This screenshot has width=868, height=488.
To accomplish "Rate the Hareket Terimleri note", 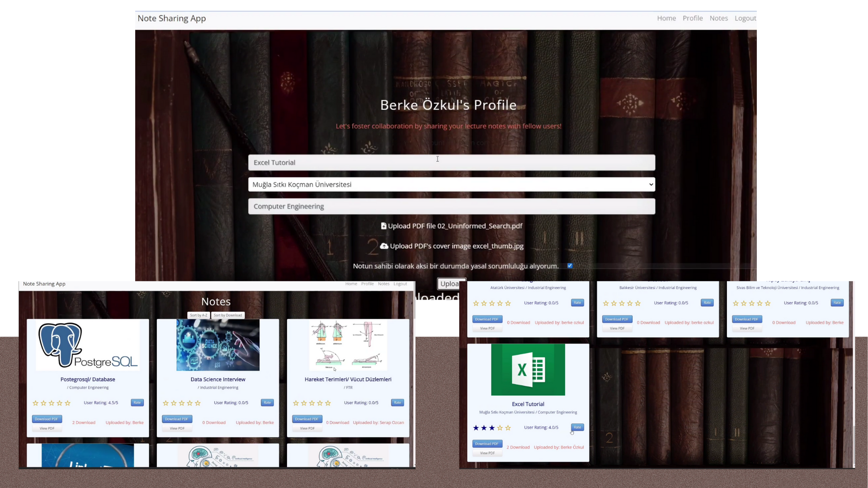I will pos(397,403).
